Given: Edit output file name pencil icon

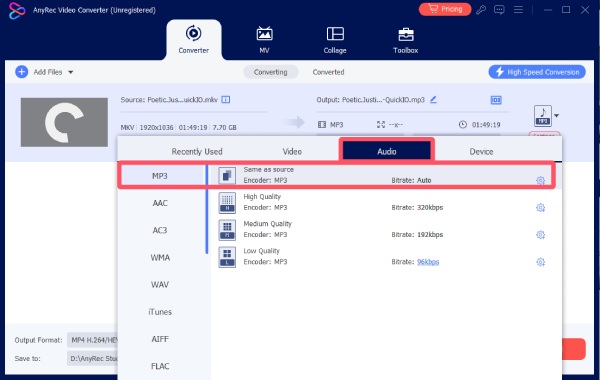Looking at the screenshot, I should (433, 99).
